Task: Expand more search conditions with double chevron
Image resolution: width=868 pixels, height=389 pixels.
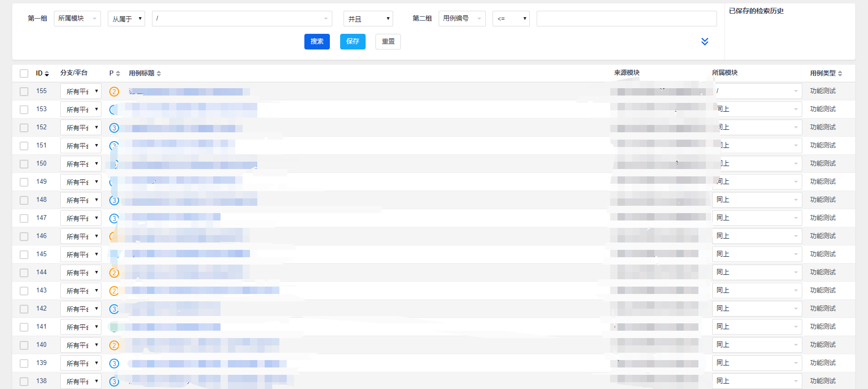Action: pos(705,42)
